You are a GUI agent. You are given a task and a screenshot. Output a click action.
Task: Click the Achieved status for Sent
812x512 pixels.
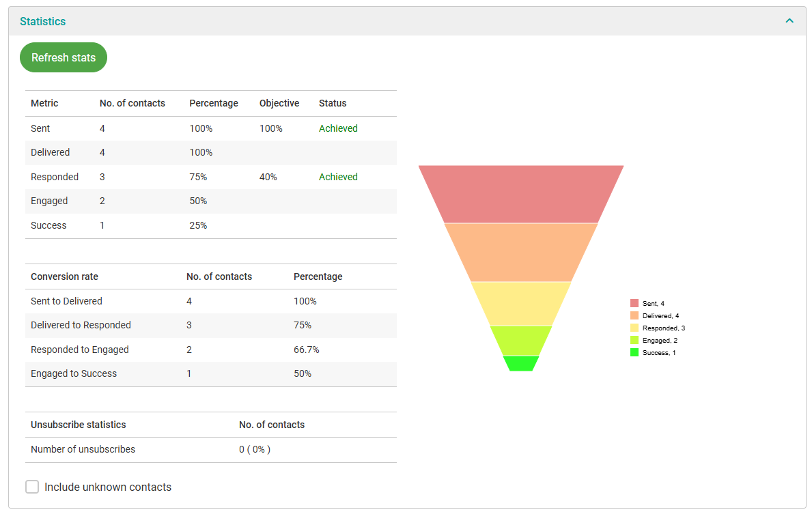coord(338,128)
